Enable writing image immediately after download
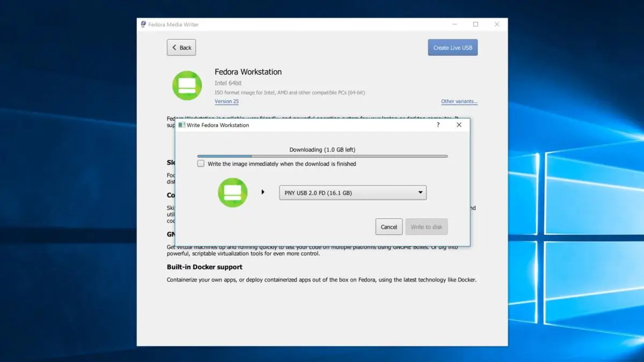The width and height of the screenshot is (644, 362). pos(201,164)
